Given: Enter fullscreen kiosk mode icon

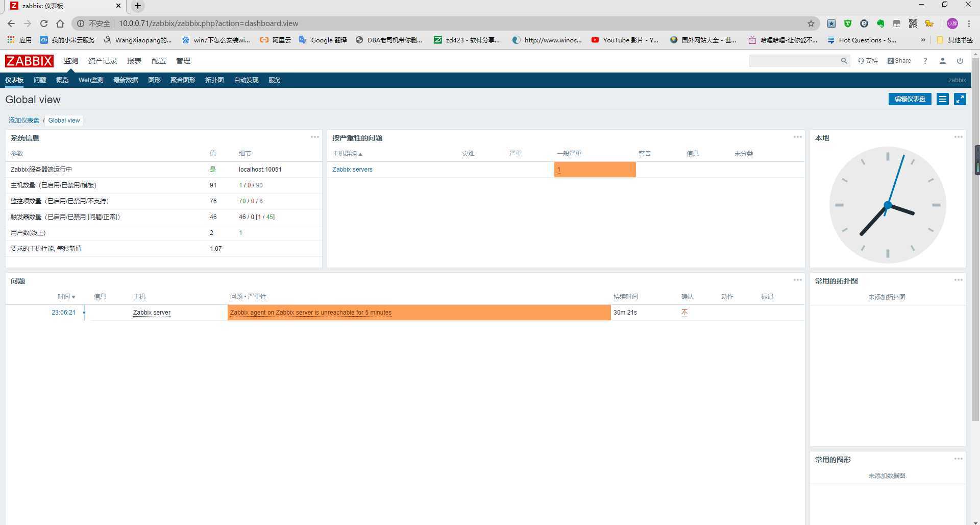Looking at the screenshot, I should tap(960, 99).
